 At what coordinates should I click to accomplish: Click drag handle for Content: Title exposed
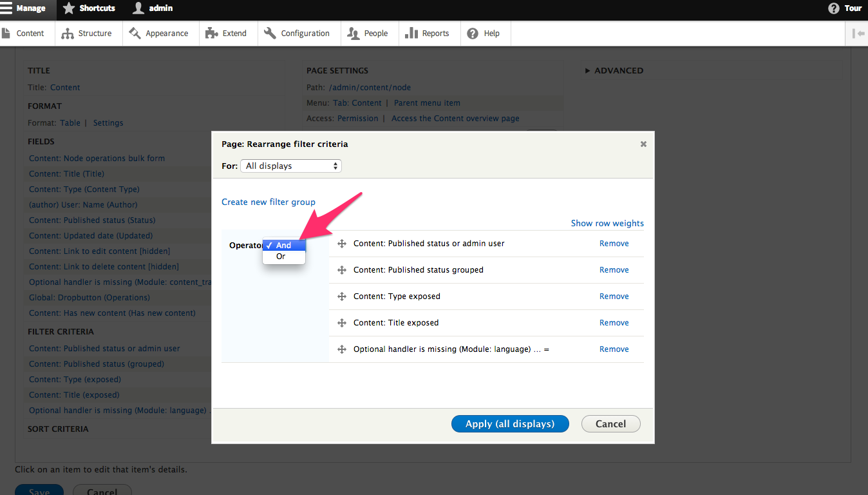[x=342, y=323]
